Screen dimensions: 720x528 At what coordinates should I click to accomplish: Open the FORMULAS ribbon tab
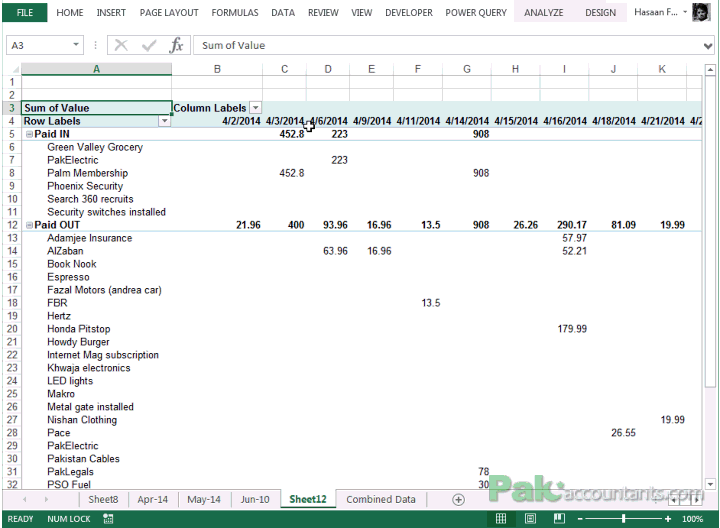click(235, 12)
